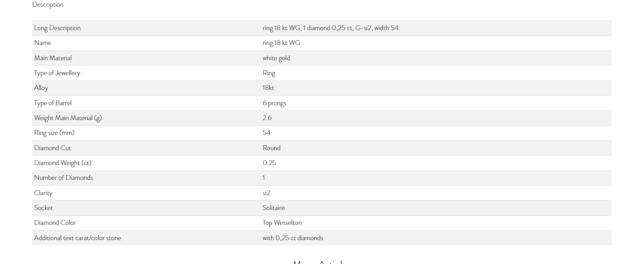Click the Ring size (mm) label
The image size is (644, 264).
54,133
